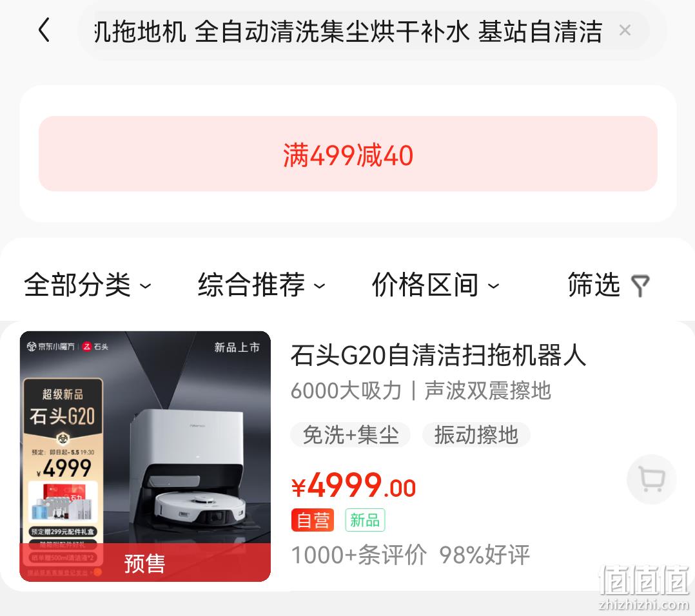Claim the 满499减40 coupon

(x=348, y=154)
